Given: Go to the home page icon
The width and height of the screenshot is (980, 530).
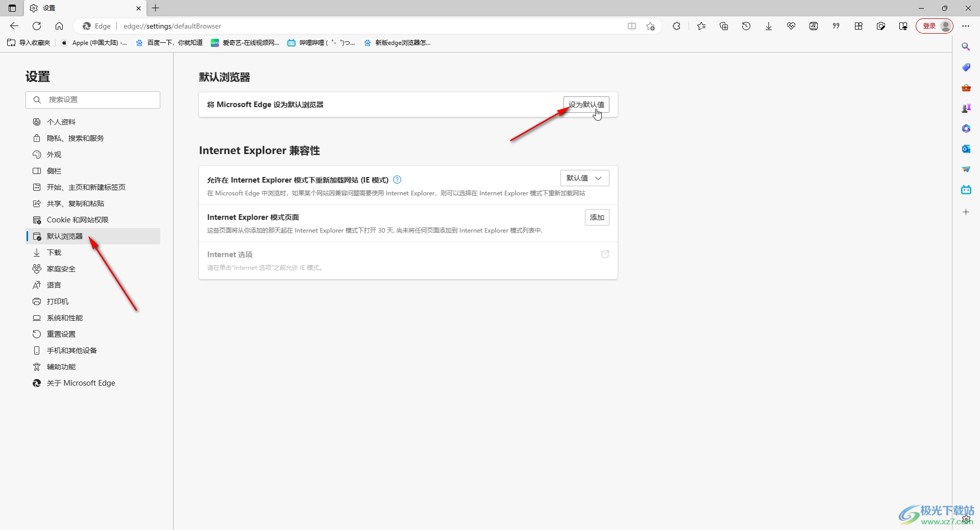Looking at the screenshot, I should click(59, 26).
